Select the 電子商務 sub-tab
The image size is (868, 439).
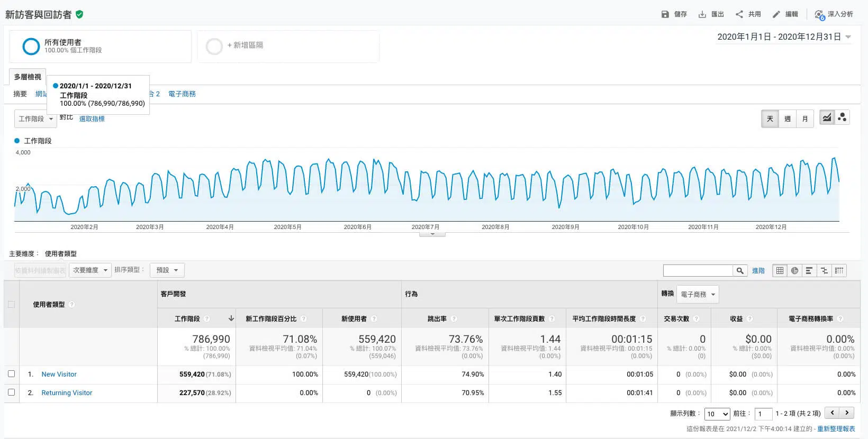click(182, 94)
